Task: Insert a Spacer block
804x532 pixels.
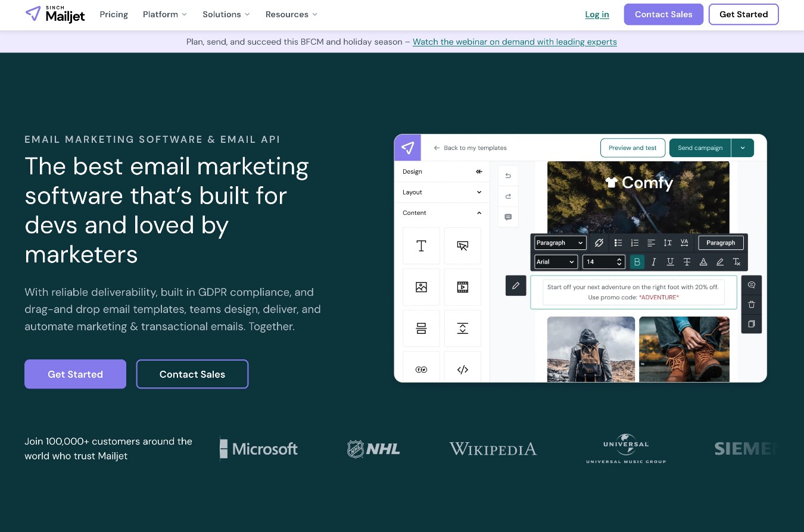Action: coord(463,328)
